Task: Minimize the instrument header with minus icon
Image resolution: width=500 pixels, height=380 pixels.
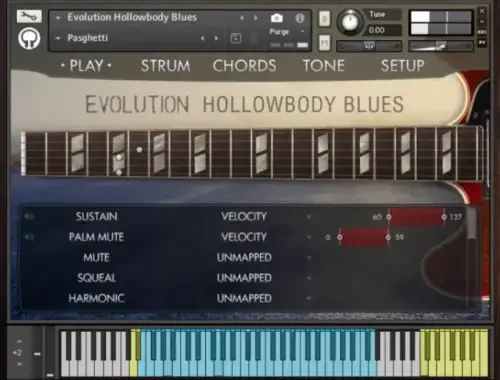Action: tap(482, 21)
